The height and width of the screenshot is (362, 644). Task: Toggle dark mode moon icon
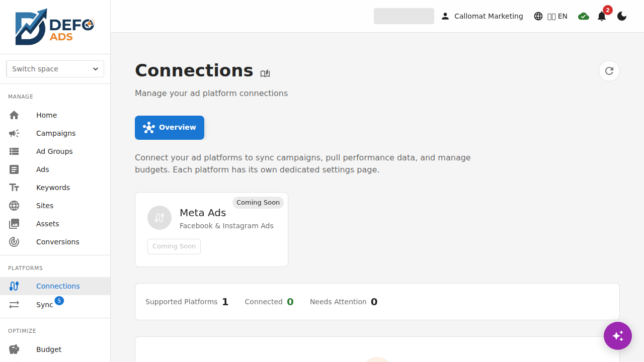tap(622, 16)
